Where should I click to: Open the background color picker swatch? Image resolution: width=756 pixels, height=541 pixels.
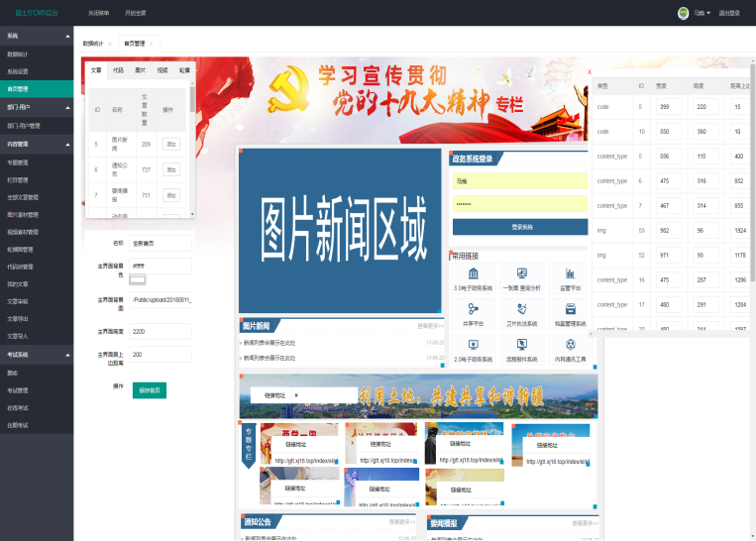coord(138,279)
